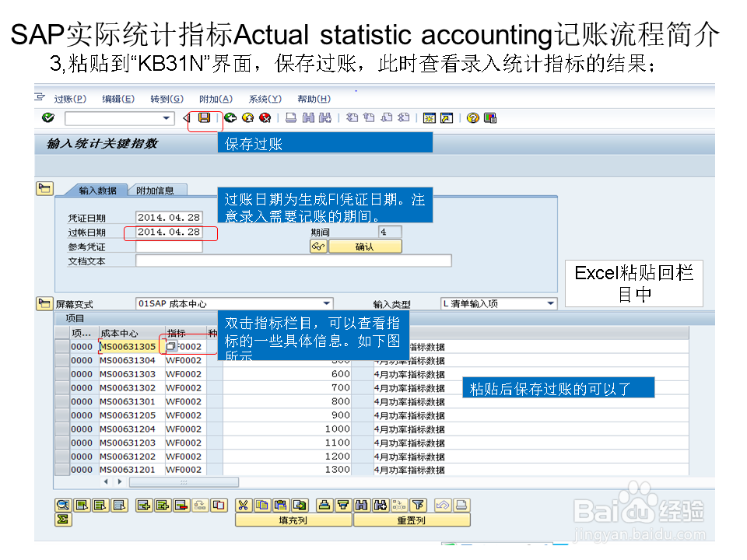Click the table scroll-right arrow
The height and width of the screenshot is (560, 747).
120,482
